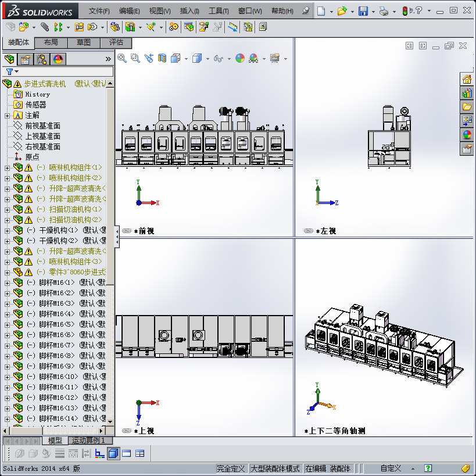Click the Take Snapshot icon
The width and height of the screenshot is (476, 476).
coord(263,27)
